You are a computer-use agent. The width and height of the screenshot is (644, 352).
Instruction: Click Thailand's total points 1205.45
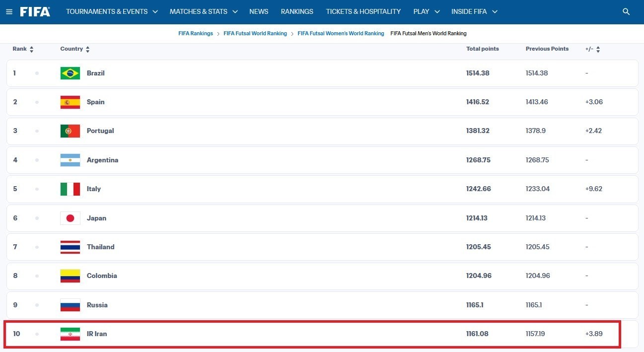tap(479, 247)
